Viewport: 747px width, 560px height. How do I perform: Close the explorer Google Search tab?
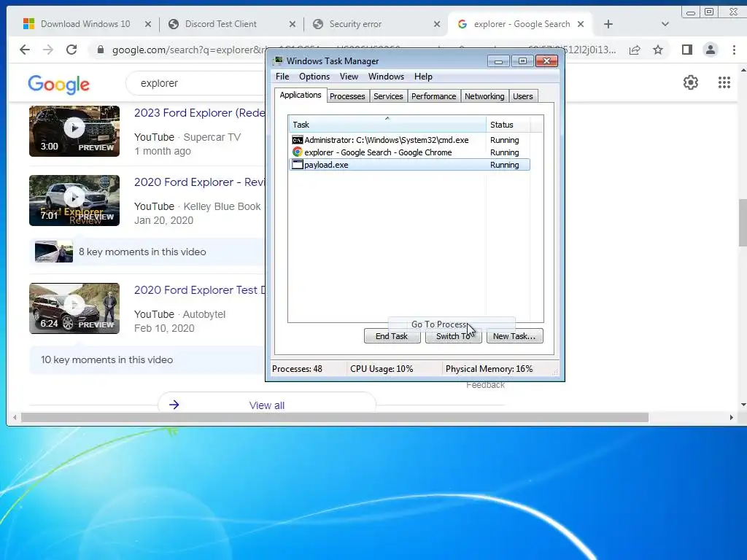(581, 24)
